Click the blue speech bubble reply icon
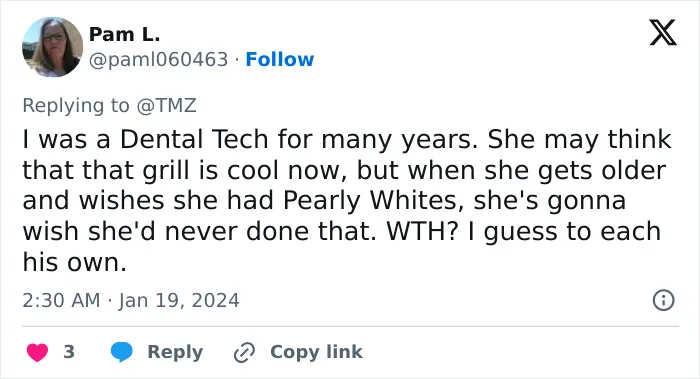This screenshot has width=700, height=379. [x=121, y=352]
